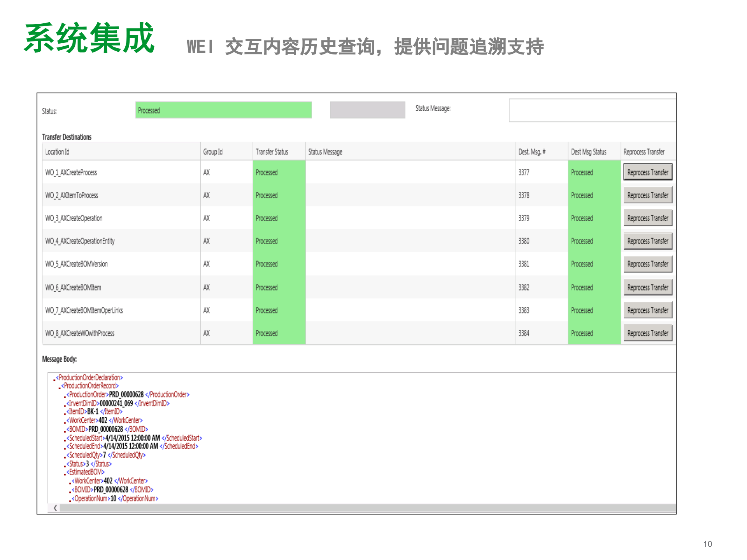Select the WO_3_AXCreateOperation row
The height and width of the screenshot is (560, 747).
coord(117,218)
